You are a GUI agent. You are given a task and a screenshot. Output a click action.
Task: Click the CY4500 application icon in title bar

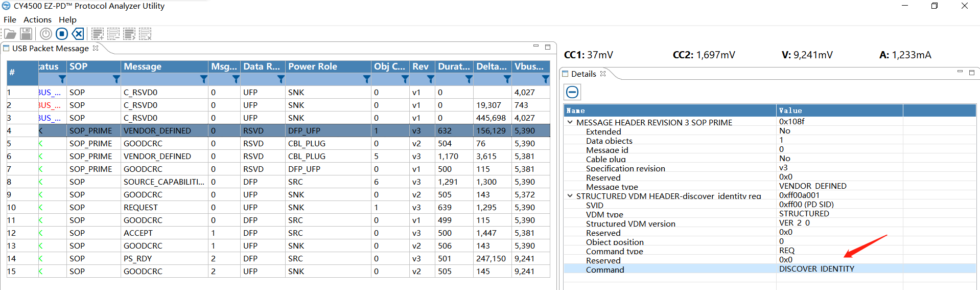(x=6, y=6)
